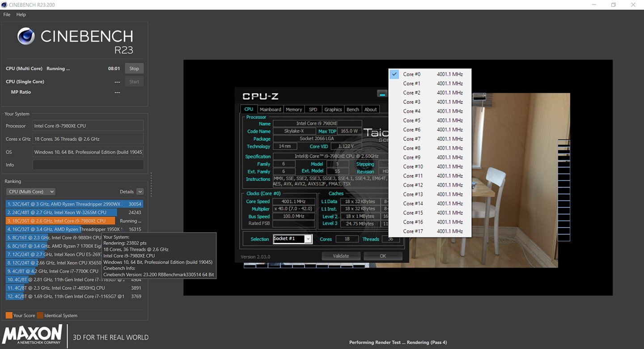The height and width of the screenshot is (349, 644).
Task: Switch to CPU-Z About tab
Action: [x=370, y=109]
